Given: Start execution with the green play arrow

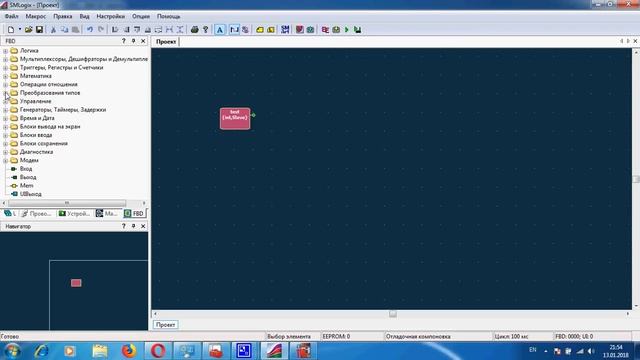Looking at the screenshot, I should [347, 29].
